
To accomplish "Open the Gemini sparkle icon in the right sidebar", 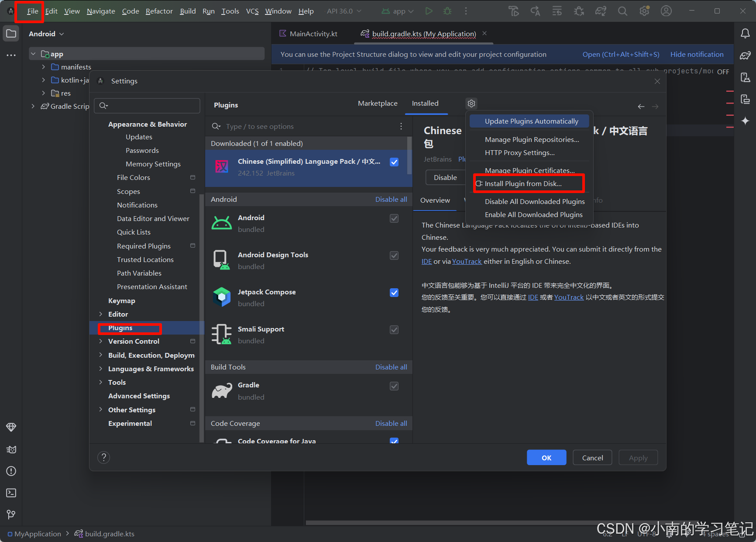I will pos(745,121).
